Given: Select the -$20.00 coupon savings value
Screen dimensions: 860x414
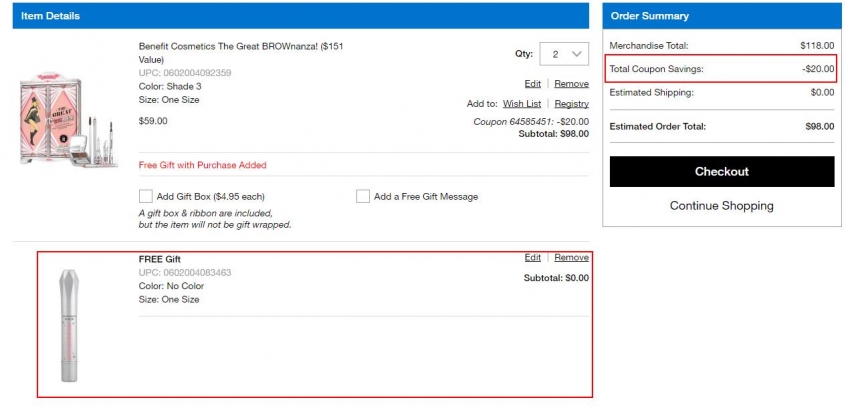Looking at the screenshot, I should (x=817, y=69).
